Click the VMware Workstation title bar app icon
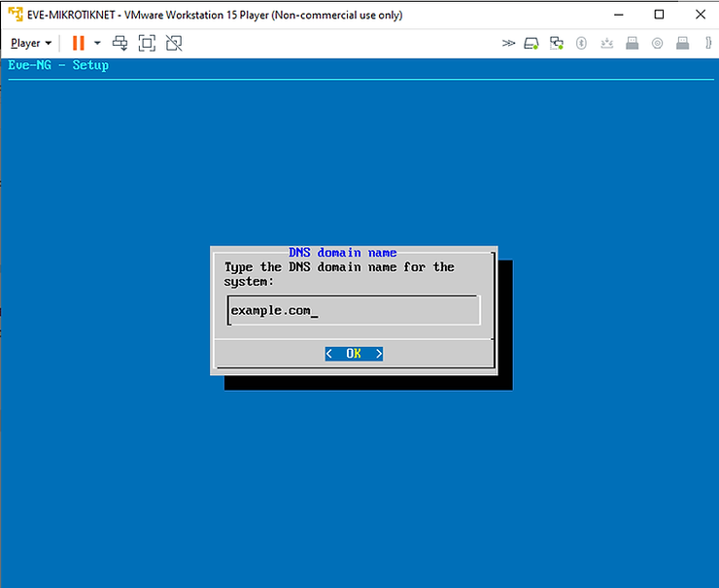719x588 pixels. point(16,15)
